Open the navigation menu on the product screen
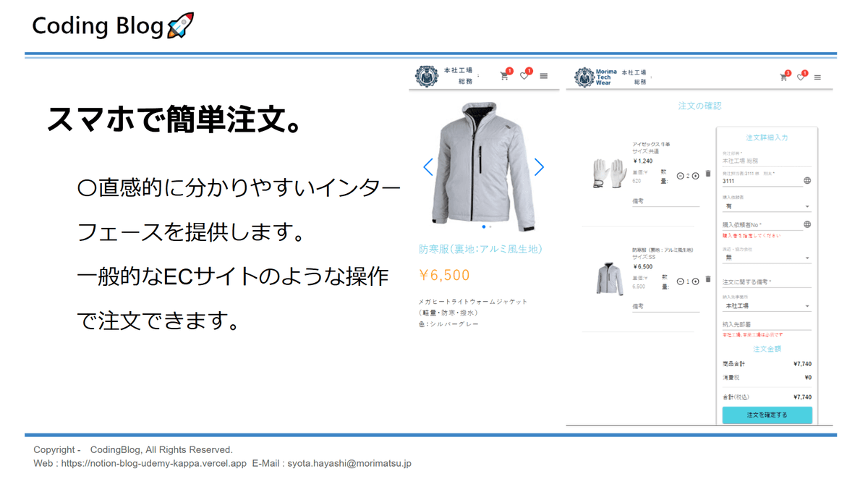Image resolution: width=868 pixels, height=487 pixels. click(544, 76)
